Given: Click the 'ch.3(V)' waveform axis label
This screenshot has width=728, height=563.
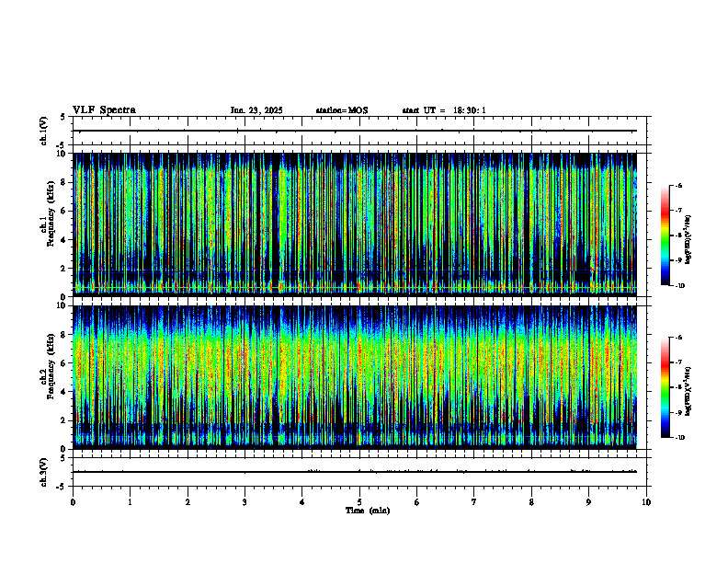Looking at the screenshot, I should tap(43, 473).
